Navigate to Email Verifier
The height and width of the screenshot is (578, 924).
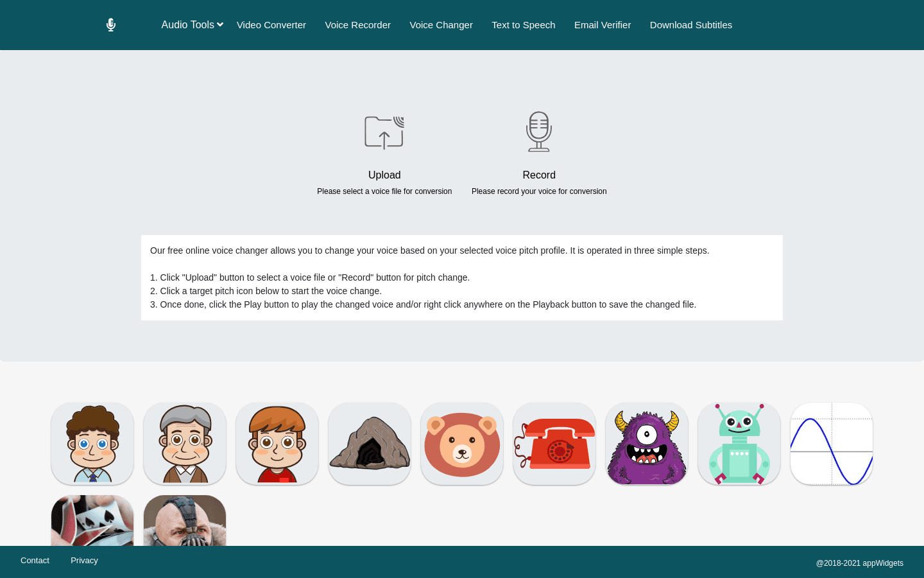tap(602, 25)
